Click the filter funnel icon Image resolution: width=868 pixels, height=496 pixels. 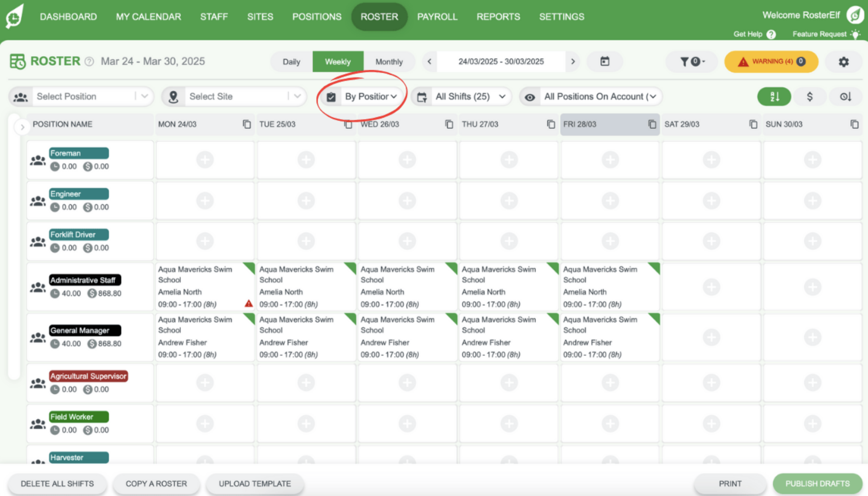684,62
